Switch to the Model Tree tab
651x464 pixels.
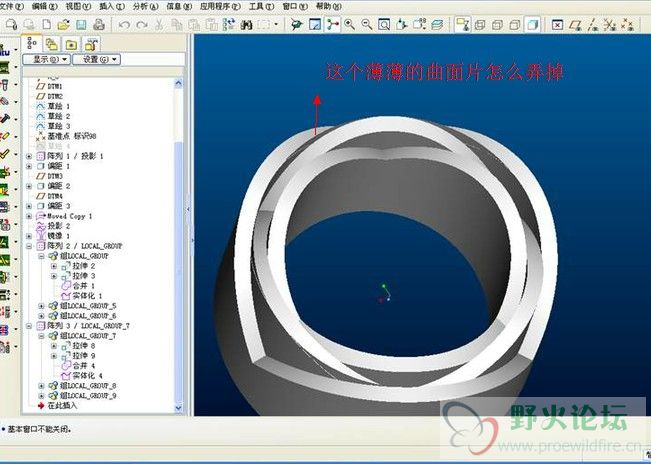32,43
